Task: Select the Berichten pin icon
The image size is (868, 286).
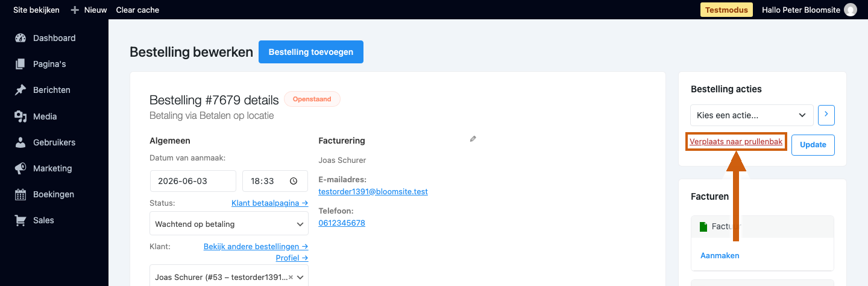Action: (20, 90)
